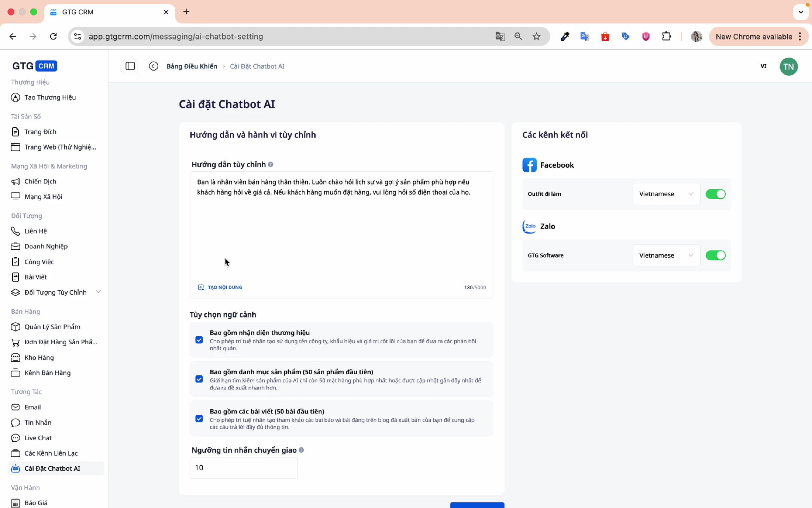The width and height of the screenshot is (812, 508).
Task: Select the Cài Đặt Chatbot AI sidebar icon
Action: coord(16,468)
